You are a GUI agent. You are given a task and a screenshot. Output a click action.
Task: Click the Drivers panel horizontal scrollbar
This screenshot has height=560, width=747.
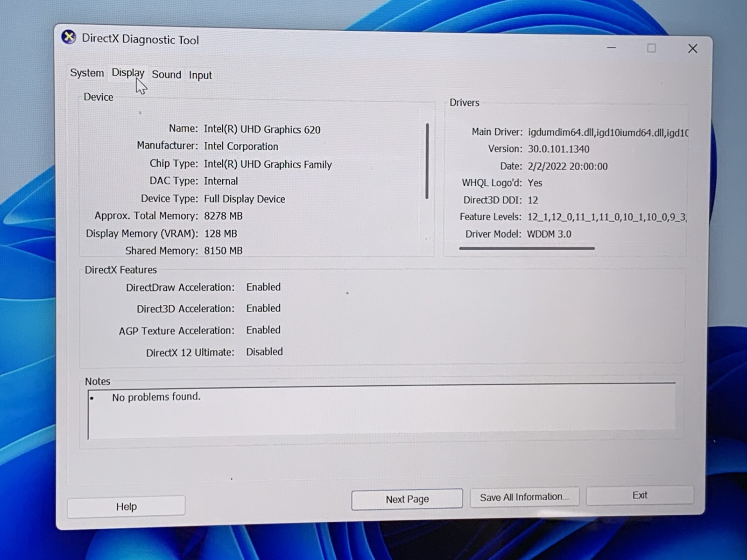[527, 248]
